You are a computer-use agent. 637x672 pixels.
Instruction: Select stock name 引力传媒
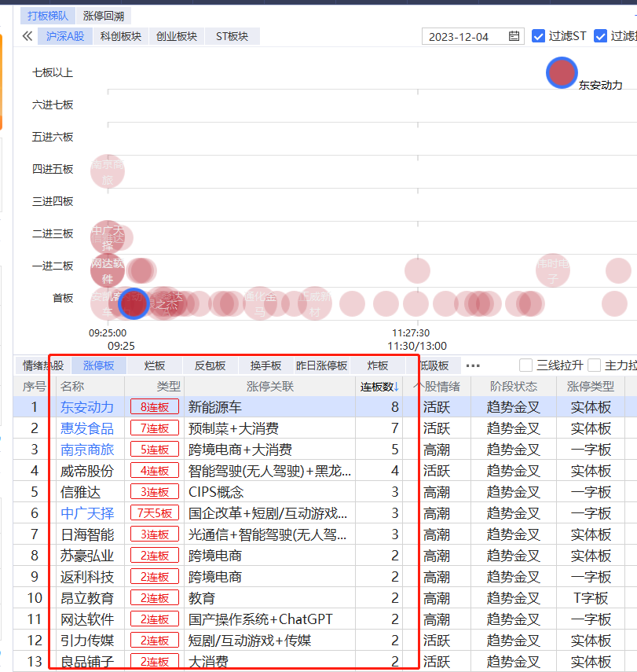87,641
